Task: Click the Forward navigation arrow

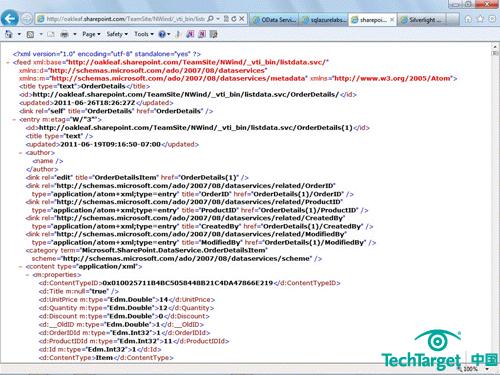Action: point(27,19)
